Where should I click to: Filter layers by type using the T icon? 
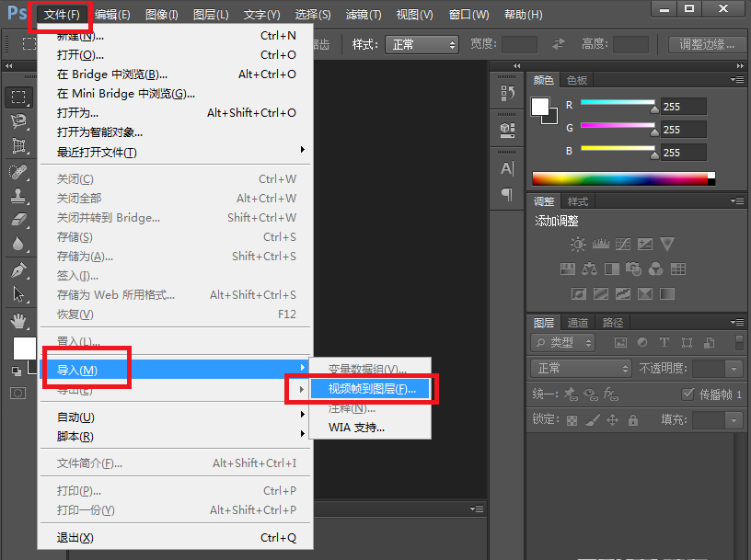(664, 342)
